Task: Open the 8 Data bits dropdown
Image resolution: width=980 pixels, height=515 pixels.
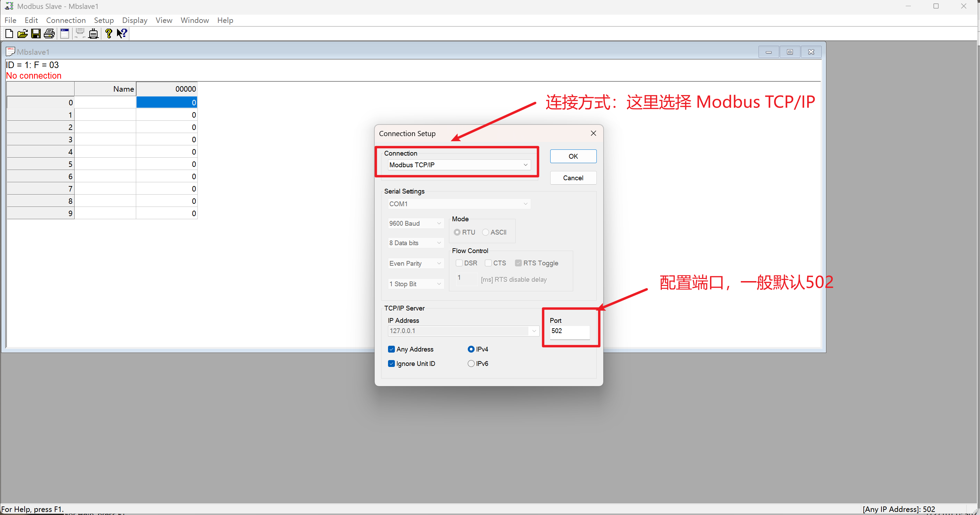Action: tap(416, 243)
